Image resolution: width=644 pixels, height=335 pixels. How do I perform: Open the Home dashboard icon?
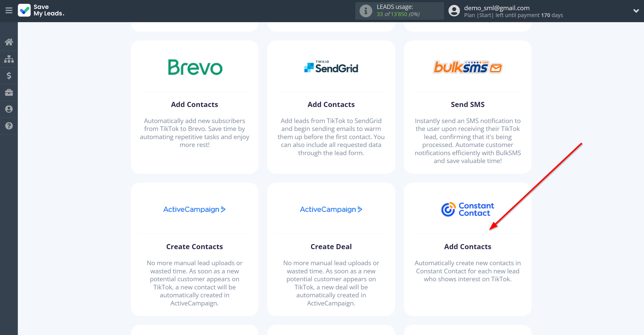coord(9,42)
